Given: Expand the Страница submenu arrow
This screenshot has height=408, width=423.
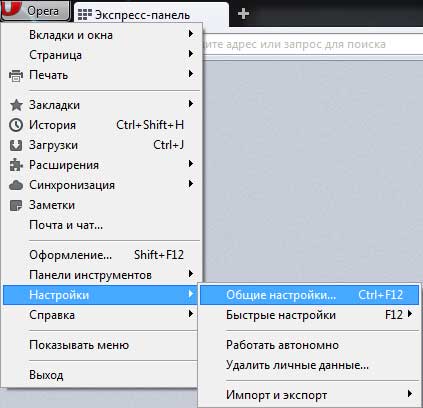Looking at the screenshot, I should [x=191, y=54].
